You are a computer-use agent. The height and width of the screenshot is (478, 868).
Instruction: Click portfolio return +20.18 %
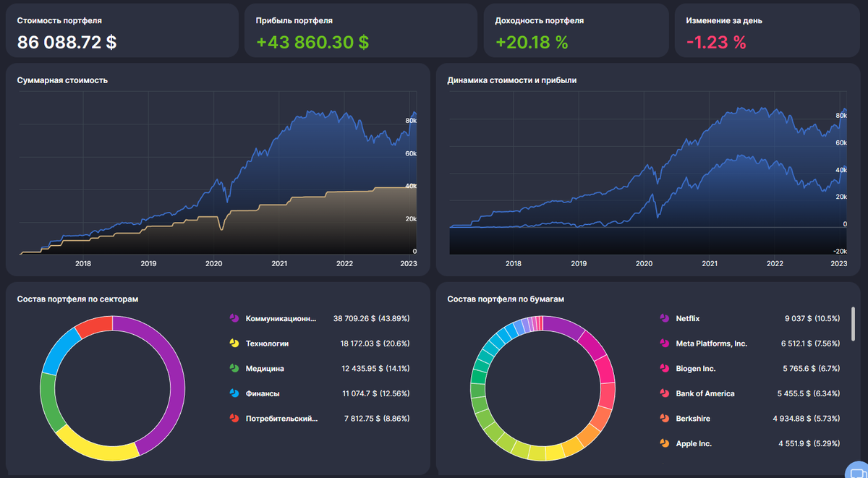[x=532, y=42]
